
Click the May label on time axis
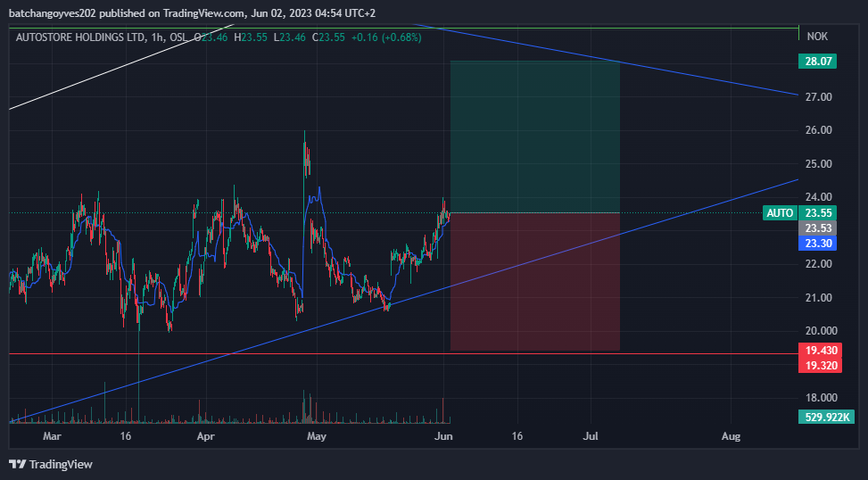coord(316,436)
